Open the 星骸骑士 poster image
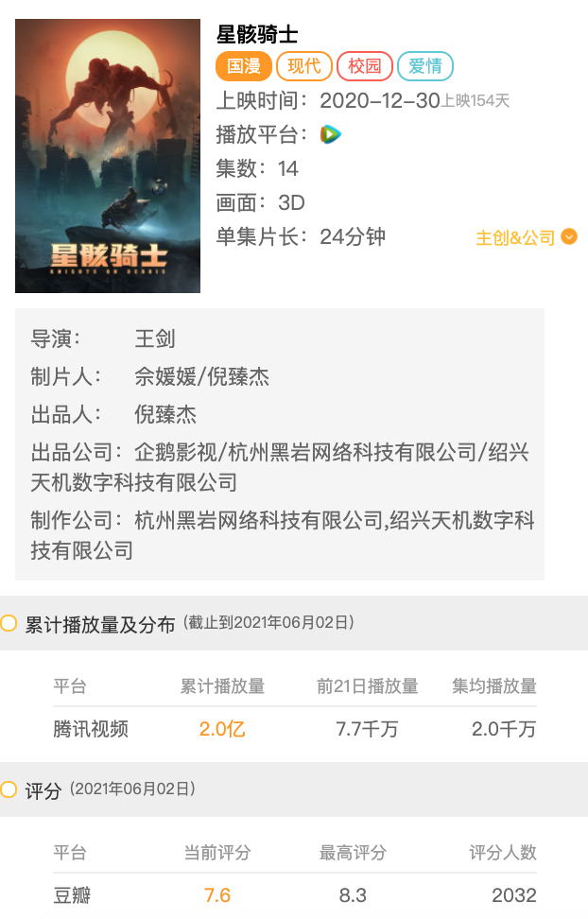588x919 pixels. 108,156
